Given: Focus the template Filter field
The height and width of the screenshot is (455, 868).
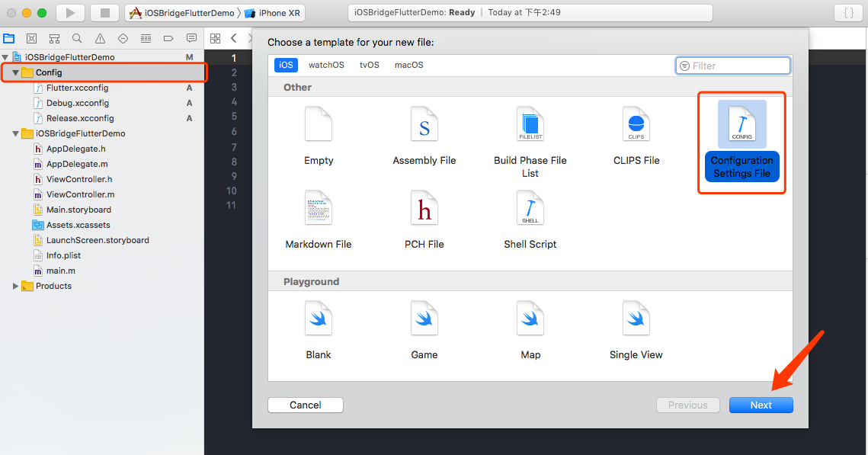Looking at the screenshot, I should [x=733, y=66].
